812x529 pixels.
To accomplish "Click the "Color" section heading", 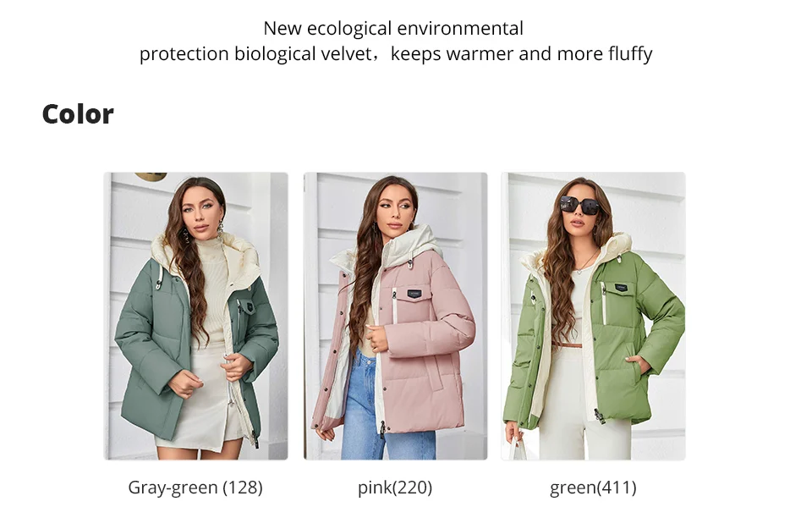I will [78, 114].
